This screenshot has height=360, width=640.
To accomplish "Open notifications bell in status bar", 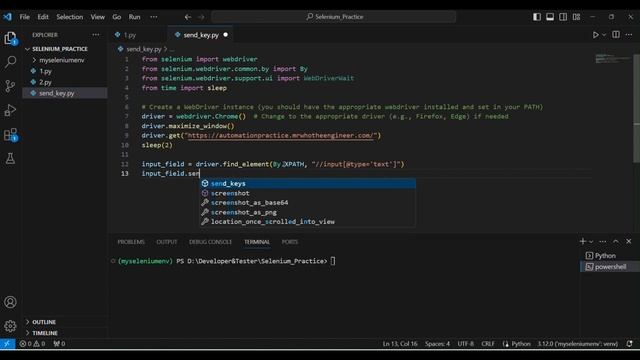I will [x=629, y=344].
